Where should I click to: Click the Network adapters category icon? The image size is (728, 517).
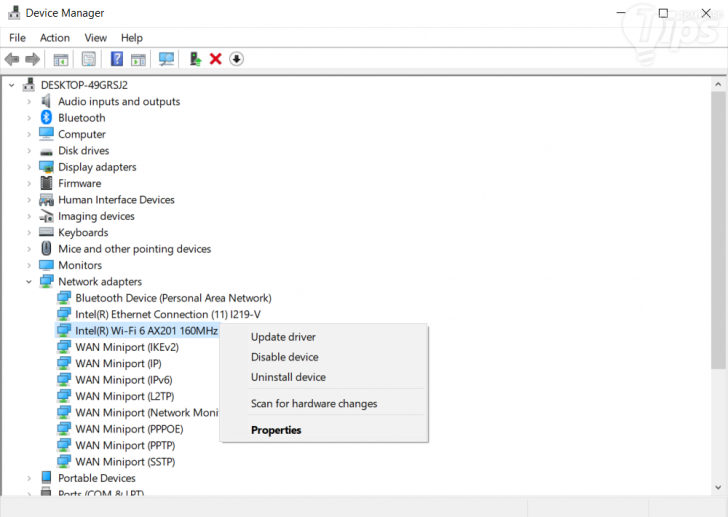tap(46, 281)
